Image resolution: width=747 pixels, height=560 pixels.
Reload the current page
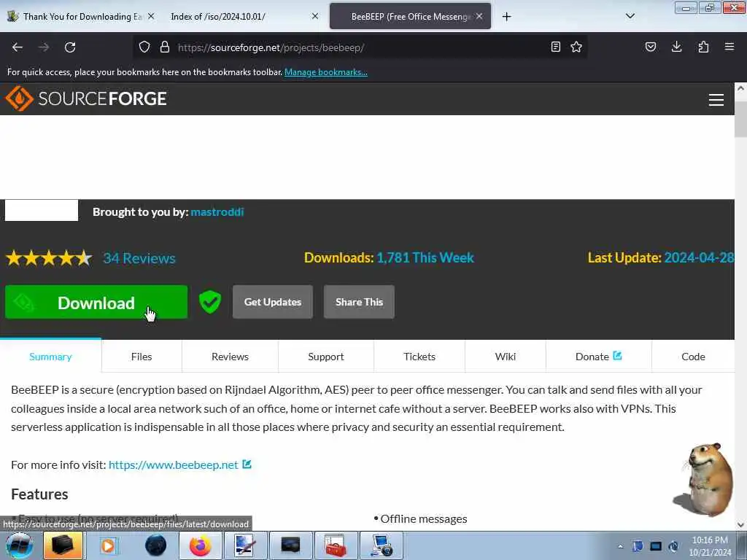click(x=70, y=47)
